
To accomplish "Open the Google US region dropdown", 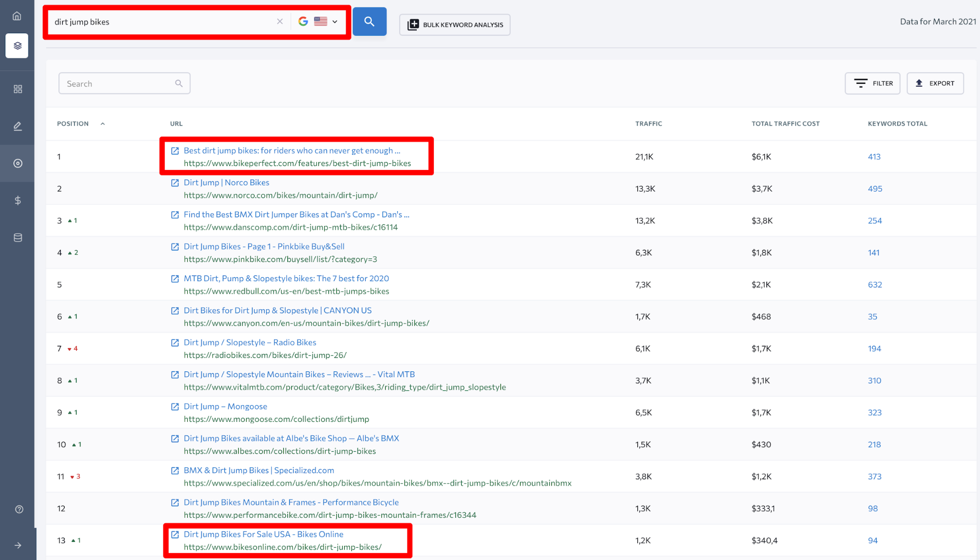I will (x=319, y=22).
